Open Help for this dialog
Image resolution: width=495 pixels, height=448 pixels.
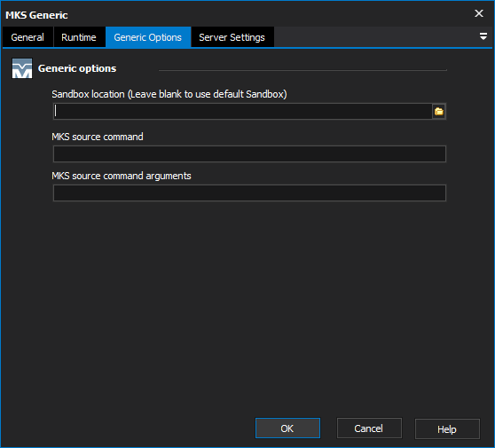coord(447,428)
